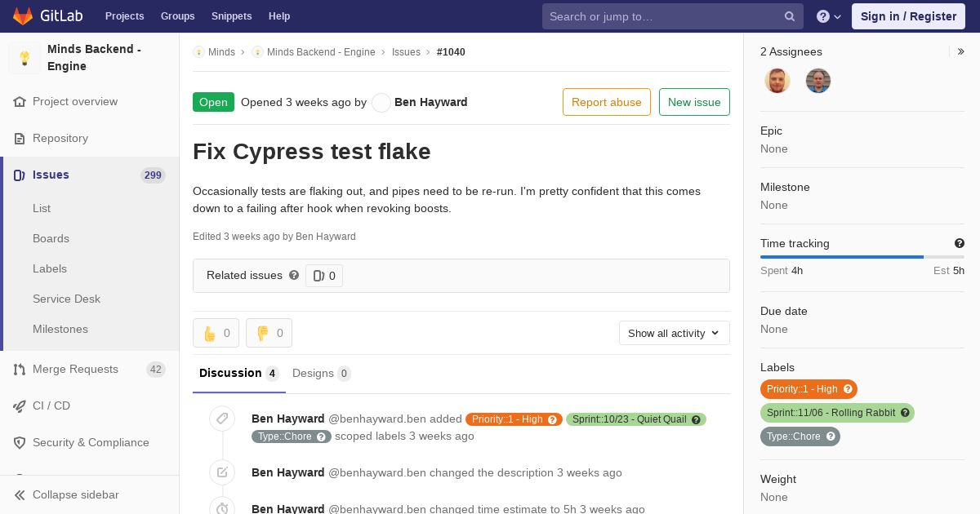Viewport: 980px width, 514px height.
Task: Click the #1040 breadcrumb link
Action: (451, 51)
